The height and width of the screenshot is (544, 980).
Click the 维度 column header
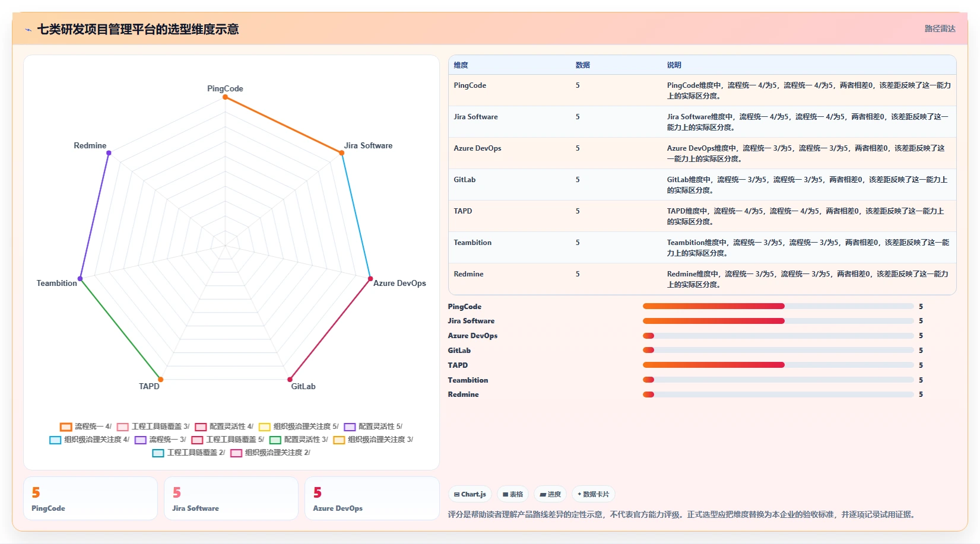[461, 65]
